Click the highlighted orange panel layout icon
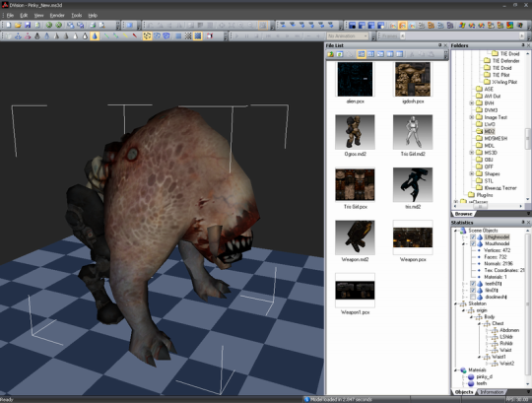This screenshot has width=532, height=403. [x=402, y=25]
